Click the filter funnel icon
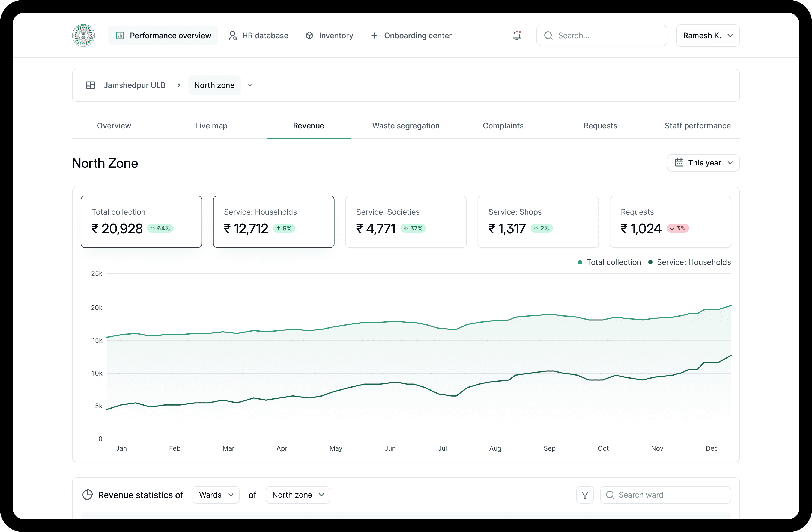 pyautogui.click(x=585, y=495)
